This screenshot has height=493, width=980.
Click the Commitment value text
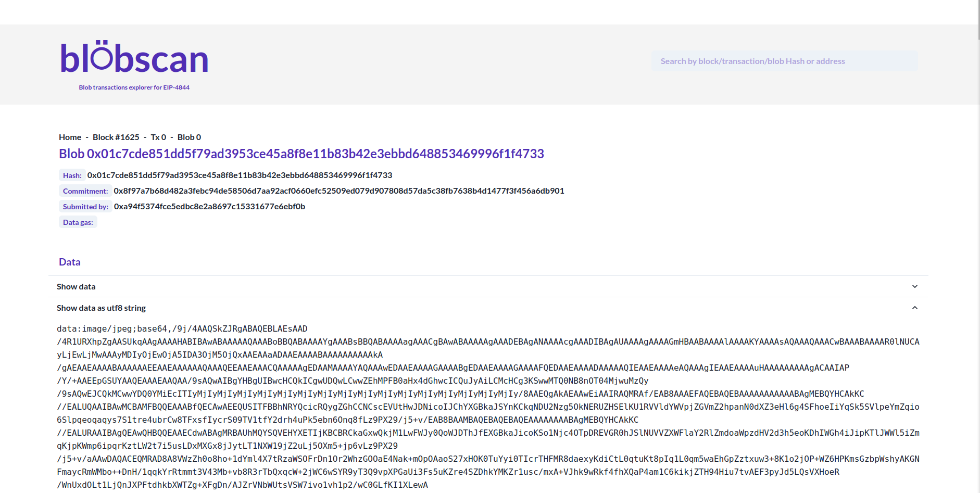(339, 191)
